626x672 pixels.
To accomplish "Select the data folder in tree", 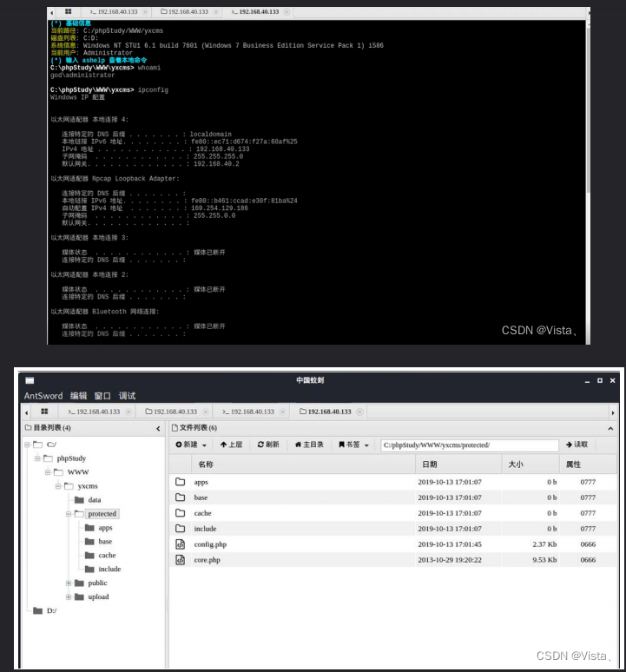I will [95, 500].
